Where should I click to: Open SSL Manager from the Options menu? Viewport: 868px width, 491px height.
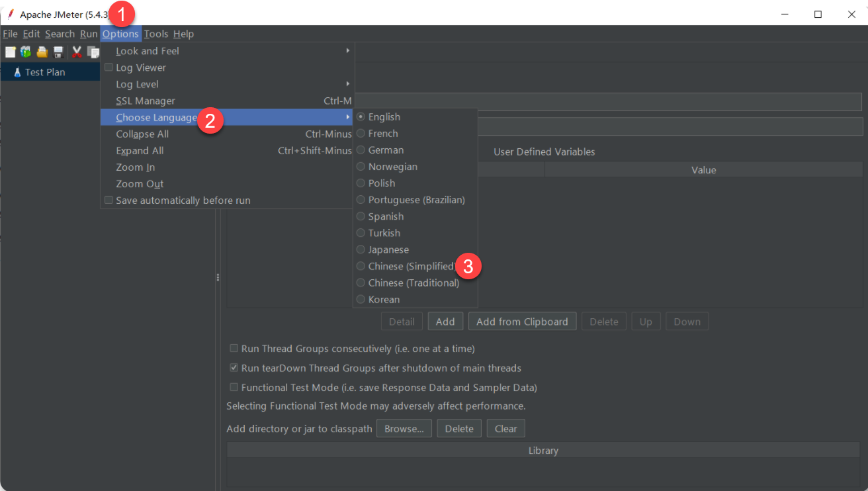click(x=227, y=101)
